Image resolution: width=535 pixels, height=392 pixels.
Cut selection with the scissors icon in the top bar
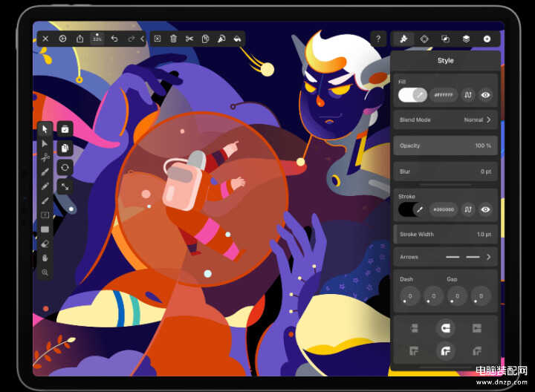pyautogui.click(x=189, y=39)
